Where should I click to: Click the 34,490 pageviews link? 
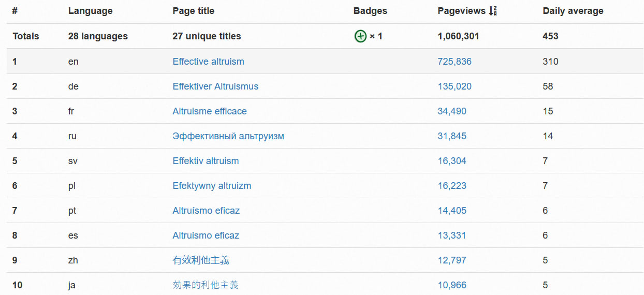[452, 111]
